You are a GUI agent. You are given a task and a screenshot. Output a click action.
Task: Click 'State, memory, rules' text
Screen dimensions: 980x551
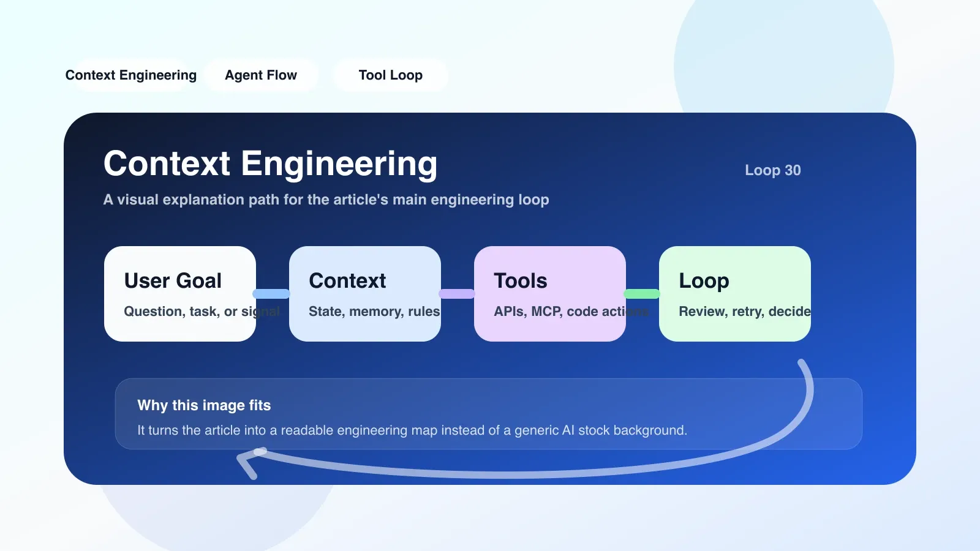374,312
